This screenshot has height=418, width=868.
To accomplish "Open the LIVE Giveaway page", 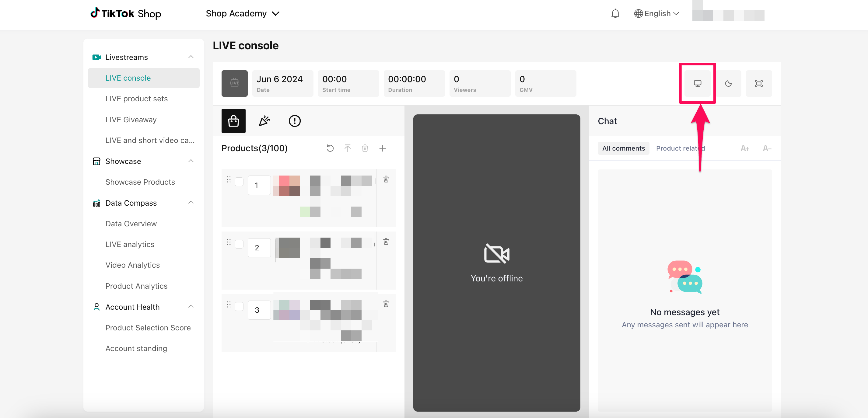I will click(x=131, y=120).
